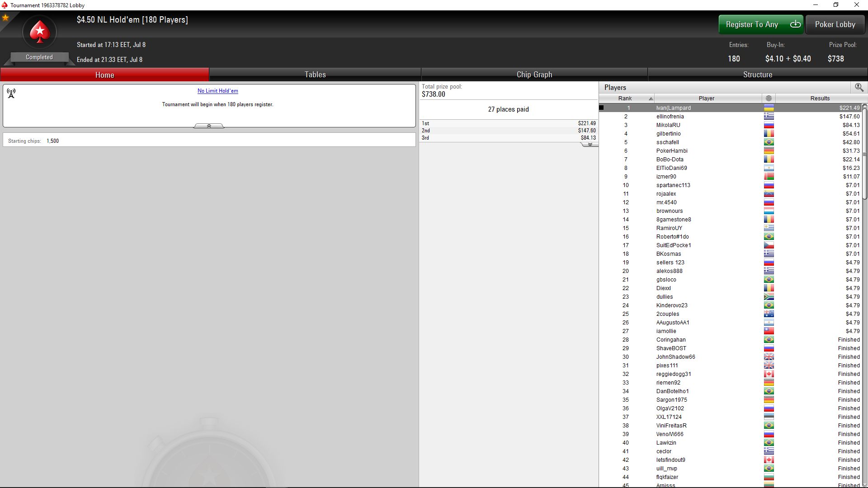Click the players list scroll-up arrow
The image size is (868, 488).
click(x=865, y=107)
